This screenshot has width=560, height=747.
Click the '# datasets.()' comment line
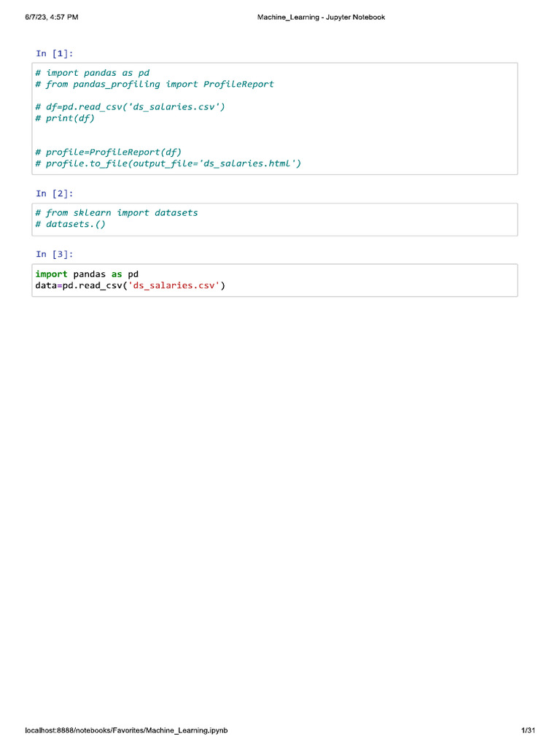(x=71, y=225)
